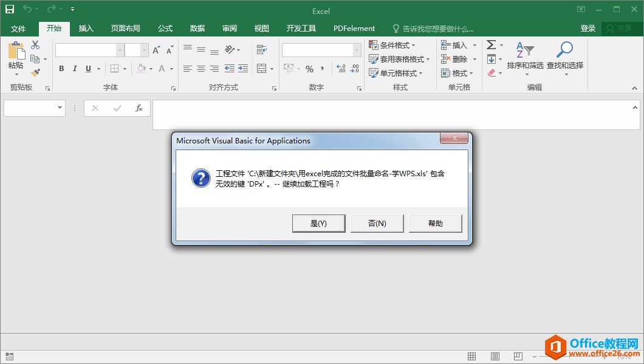The height and width of the screenshot is (364, 644).
Task: Click Increase Indent icon
Action: tap(243, 69)
